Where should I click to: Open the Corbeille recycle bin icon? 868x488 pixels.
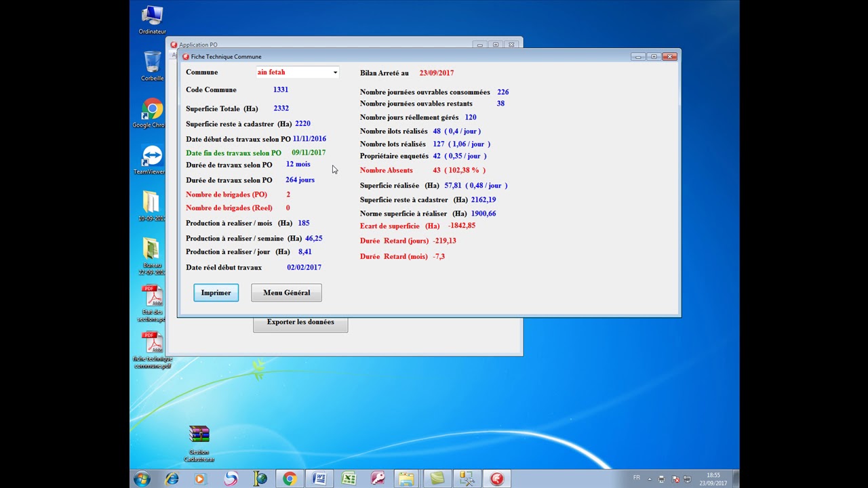click(x=152, y=66)
